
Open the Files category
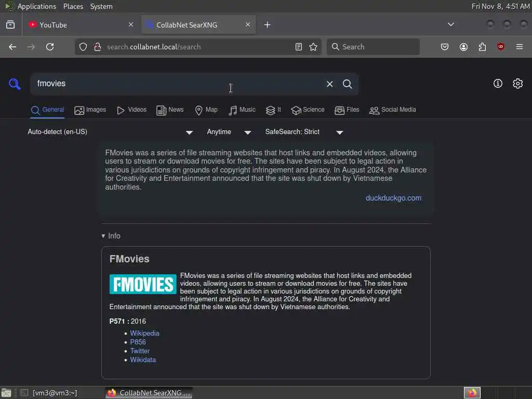347,110
